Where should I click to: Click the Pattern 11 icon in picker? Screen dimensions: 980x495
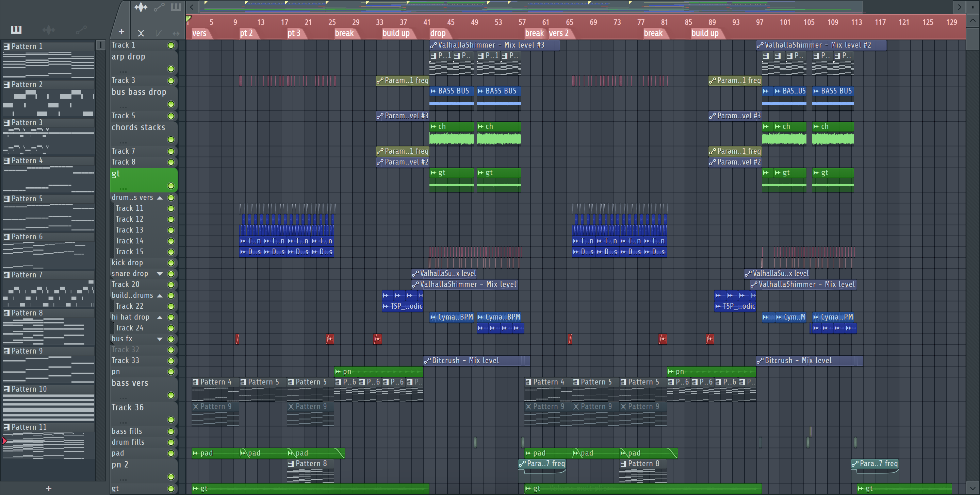(x=6, y=427)
